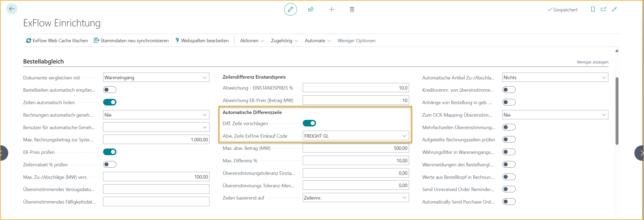Disable Zeilen automatisch holen switch
644x220 pixels.
(110, 102)
